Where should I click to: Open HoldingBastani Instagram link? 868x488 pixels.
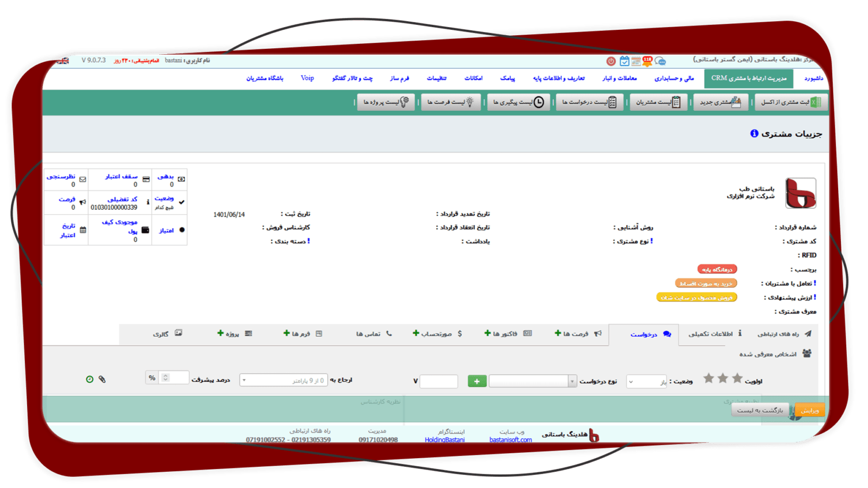coord(445,440)
